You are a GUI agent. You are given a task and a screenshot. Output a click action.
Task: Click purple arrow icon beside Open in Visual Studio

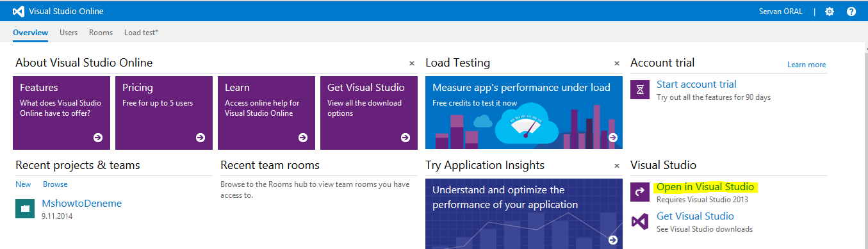pyautogui.click(x=641, y=191)
